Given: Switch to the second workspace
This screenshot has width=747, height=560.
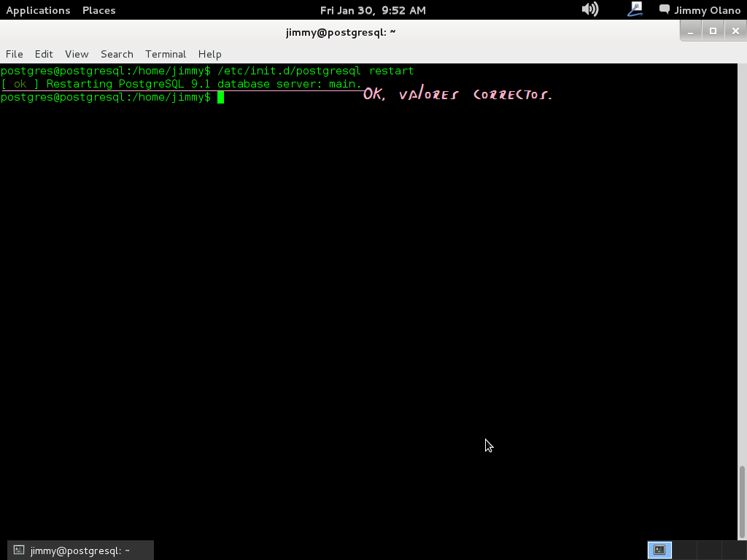Looking at the screenshot, I should [684, 550].
